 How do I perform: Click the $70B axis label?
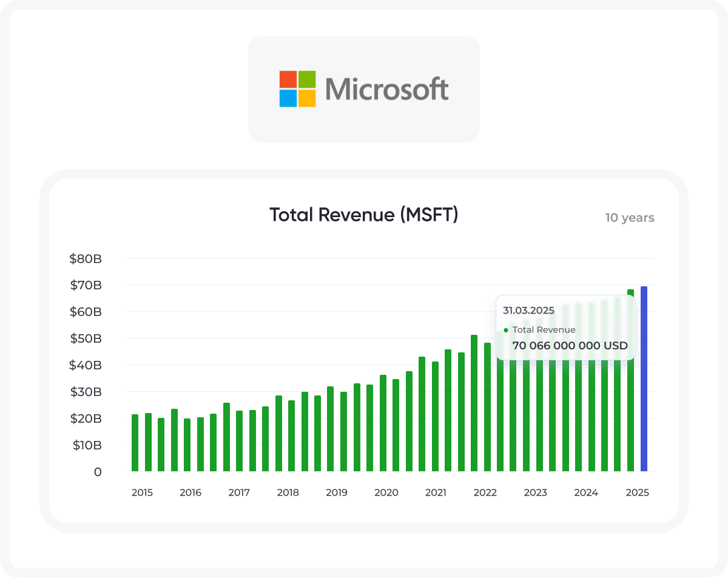pyautogui.click(x=86, y=285)
